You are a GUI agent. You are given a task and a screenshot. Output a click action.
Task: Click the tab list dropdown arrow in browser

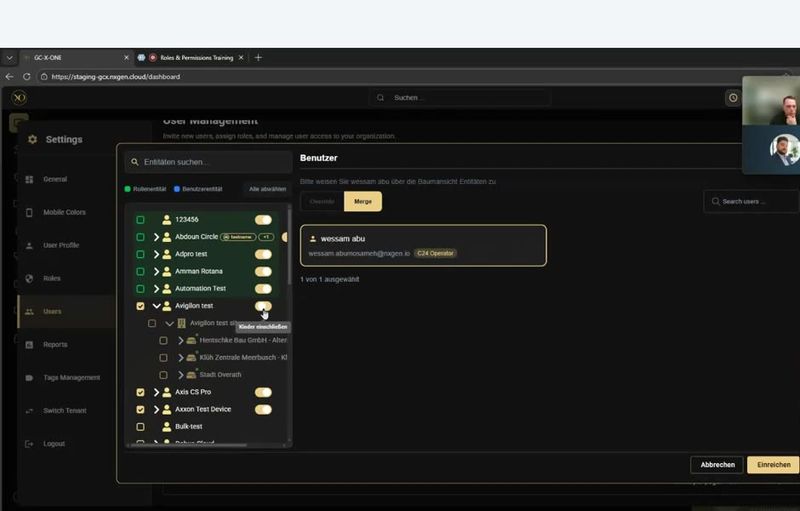coord(9,58)
